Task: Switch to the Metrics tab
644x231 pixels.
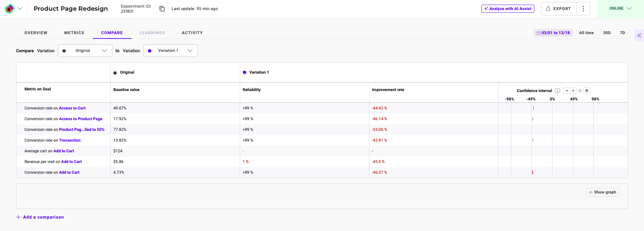Action: point(74,33)
